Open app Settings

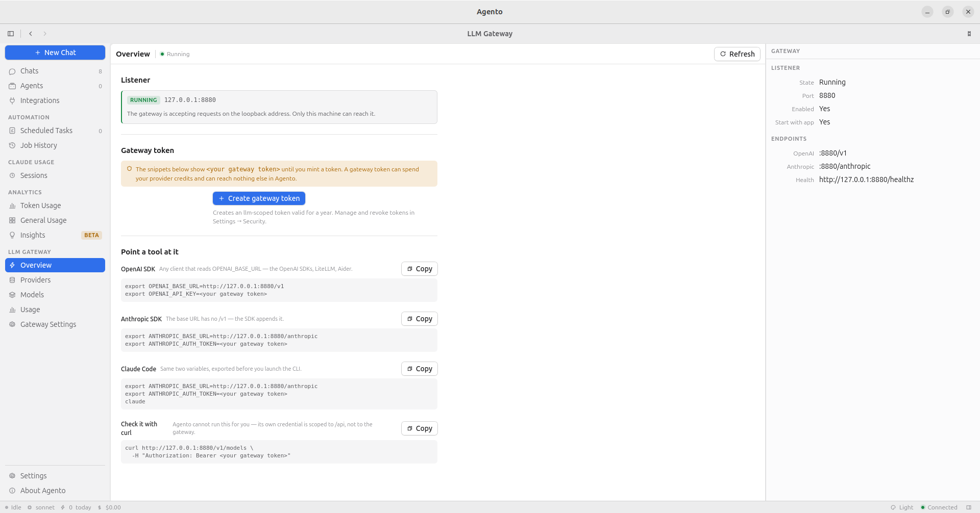[x=55, y=476]
